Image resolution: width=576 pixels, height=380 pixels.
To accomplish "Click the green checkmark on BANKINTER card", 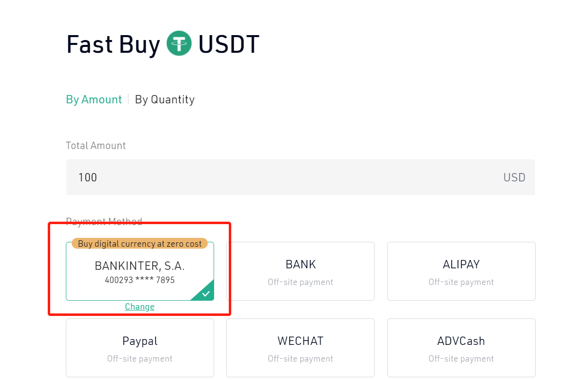I will click(205, 293).
